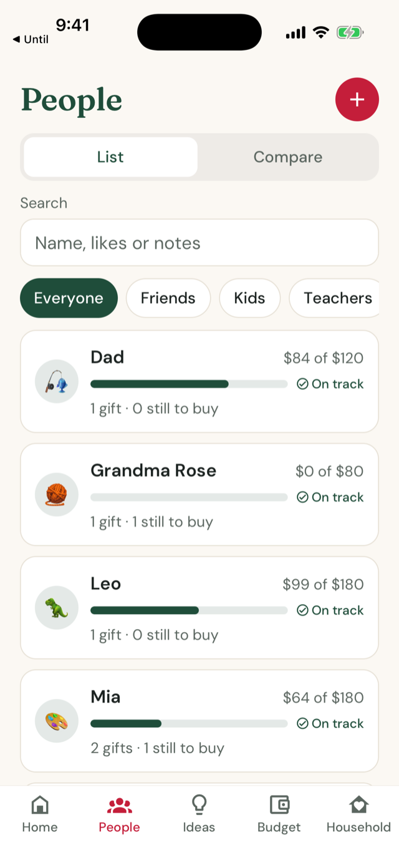
Task: Filter people by Friends chip
Action: coord(168,298)
